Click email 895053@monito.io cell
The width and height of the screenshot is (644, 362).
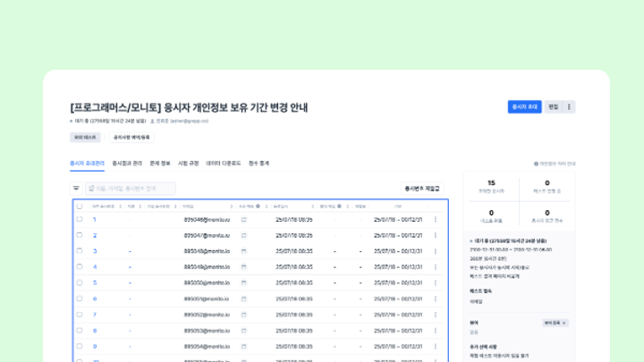pos(207,331)
